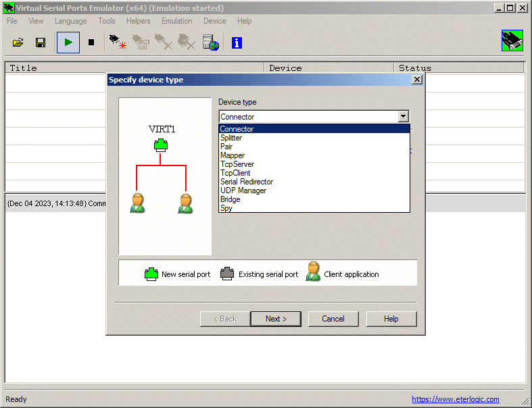Pick Serial Redirector device type
Viewport: 532px width, 408px height.
point(247,182)
